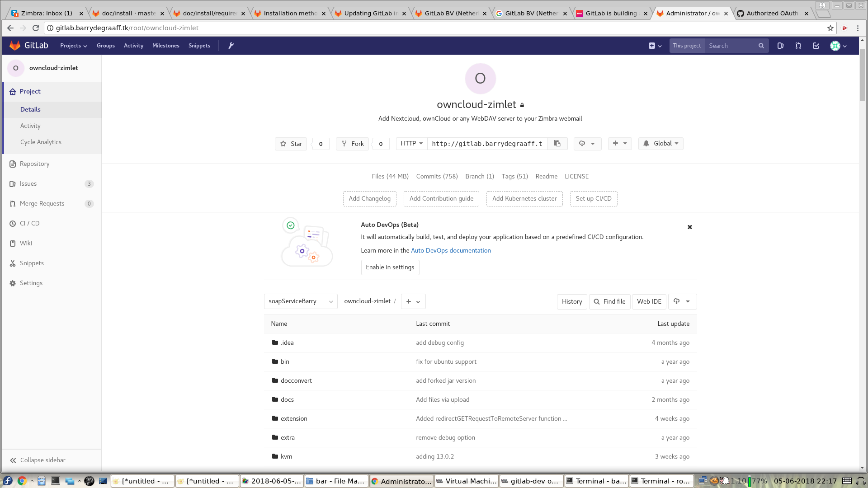Click the GitLab fox logo
Screen dimensions: 868x488
[15, 46]
